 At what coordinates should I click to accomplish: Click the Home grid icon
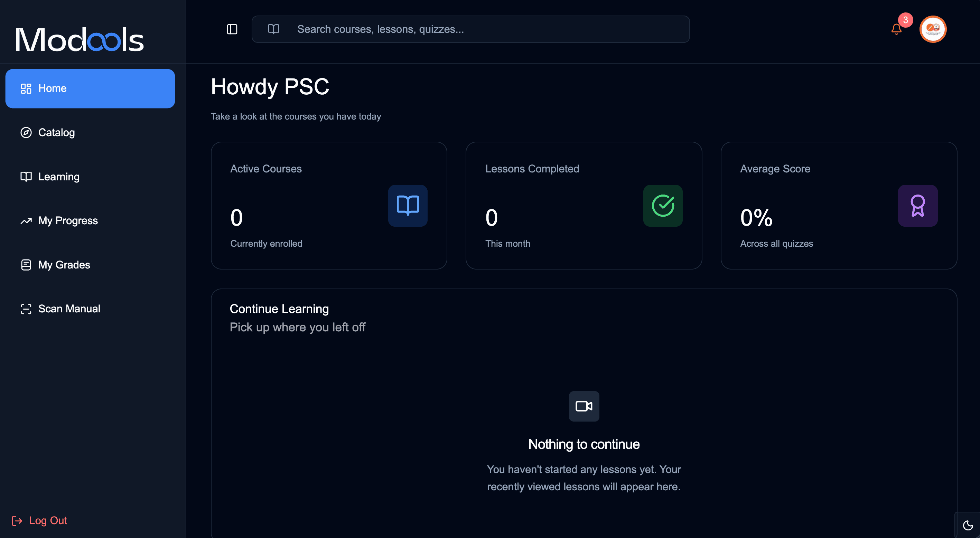tap(26, 88)
